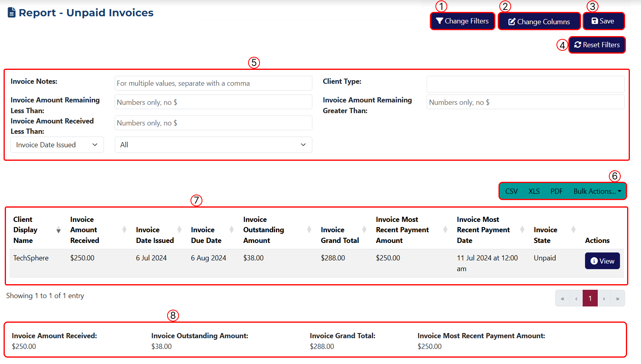
Task: Click the funnel icon on Change Filters
Action: [439, 21]
